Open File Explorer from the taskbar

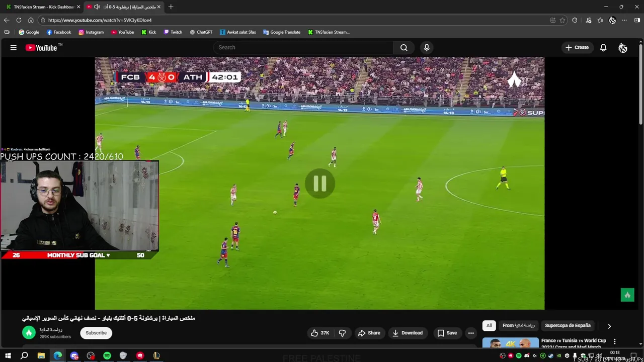pyautogui.click(x=41, y=355)
